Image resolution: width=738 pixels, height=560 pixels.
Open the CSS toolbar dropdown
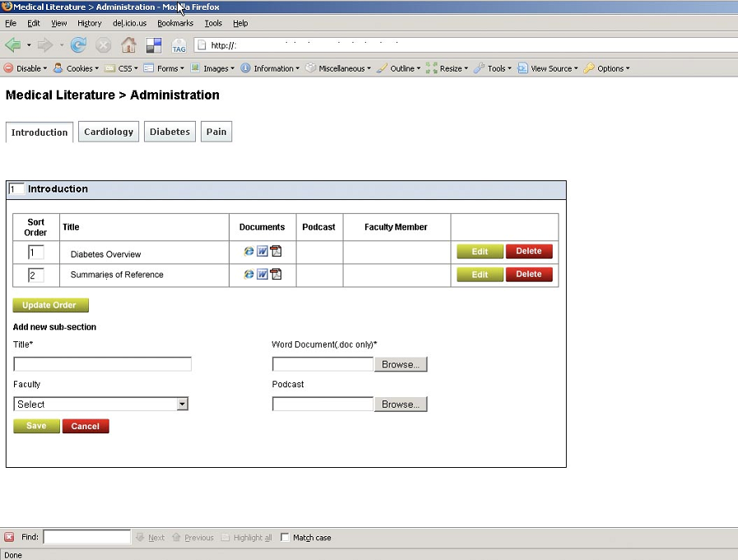(x=122, y=68)
